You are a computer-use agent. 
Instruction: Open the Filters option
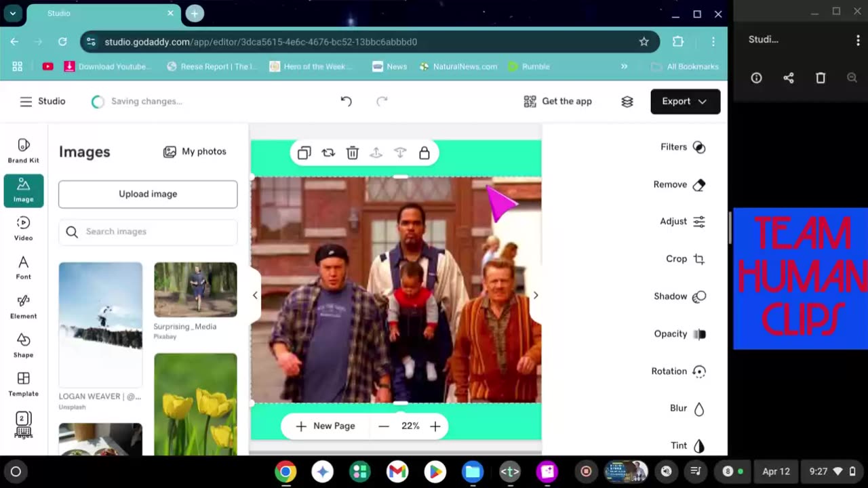pos(683,147)
